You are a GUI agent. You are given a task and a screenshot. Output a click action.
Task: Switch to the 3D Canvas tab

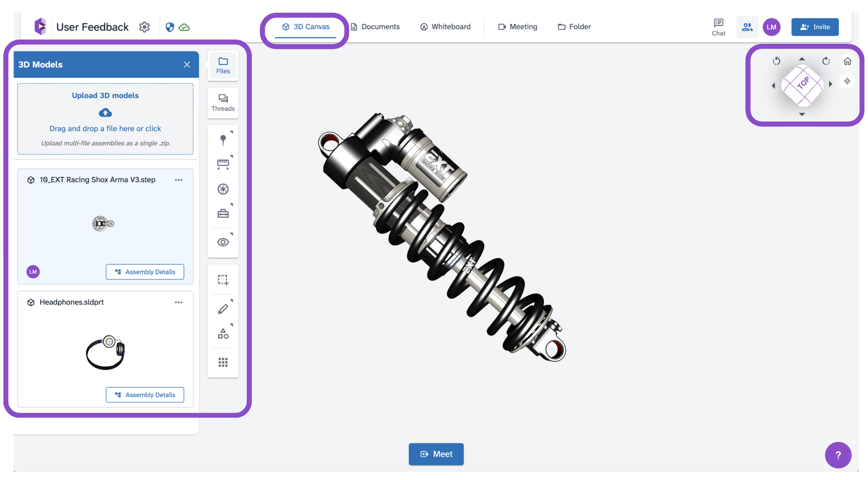(x=306, y=27)
